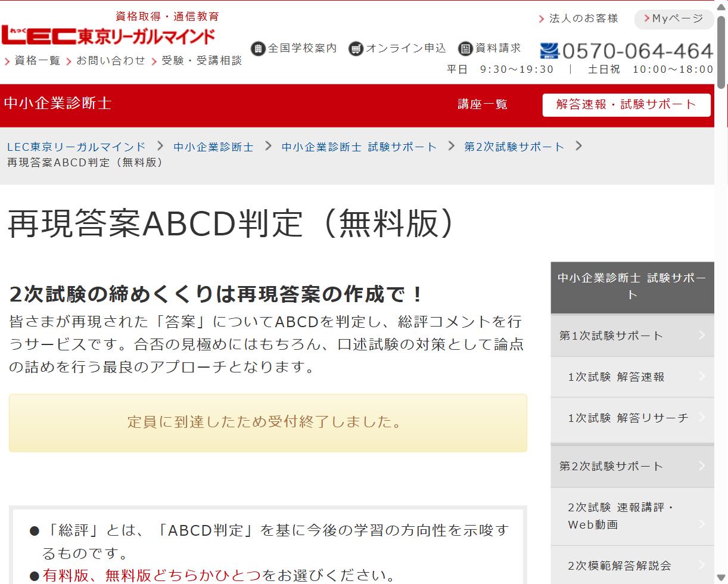This screenshot has width=728, height=584.
Task: Click heading 2次試験の締めくくりは再現答案の作成で！
Action: (x=217, y=294)
